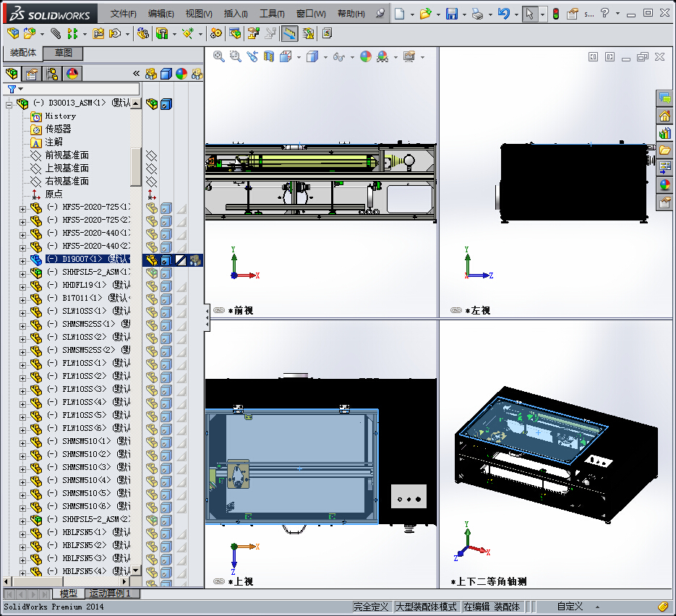The image size is (676, 616).
Task: Open the SolidWorks Resources home icon
Action: click(x=664, y=116)
